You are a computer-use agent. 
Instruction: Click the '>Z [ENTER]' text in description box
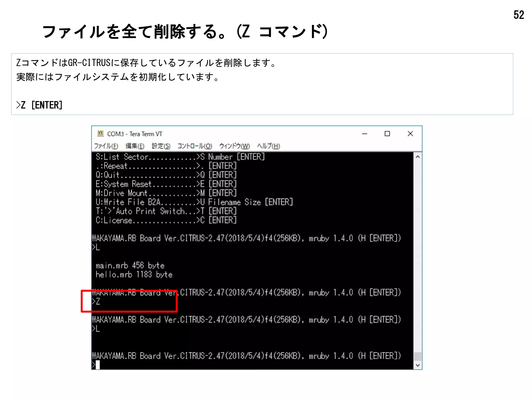(39, 105)
